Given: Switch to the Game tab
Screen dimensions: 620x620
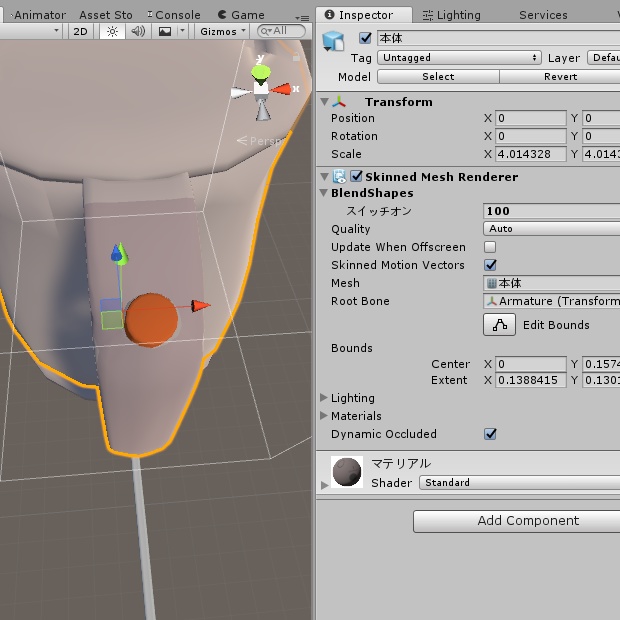Looking at the screenshot, I should (241, 15).
